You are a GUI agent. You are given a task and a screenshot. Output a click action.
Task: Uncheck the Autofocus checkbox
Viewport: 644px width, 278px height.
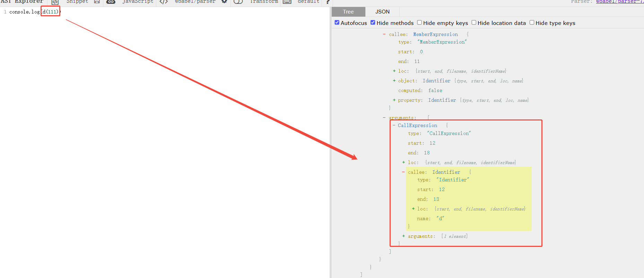point(337,23)
